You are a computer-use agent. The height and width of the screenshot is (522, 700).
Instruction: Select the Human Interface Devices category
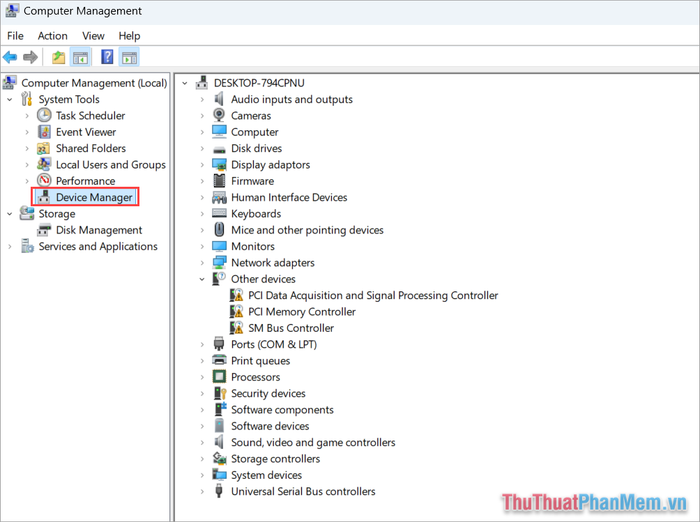click(289, 197)
